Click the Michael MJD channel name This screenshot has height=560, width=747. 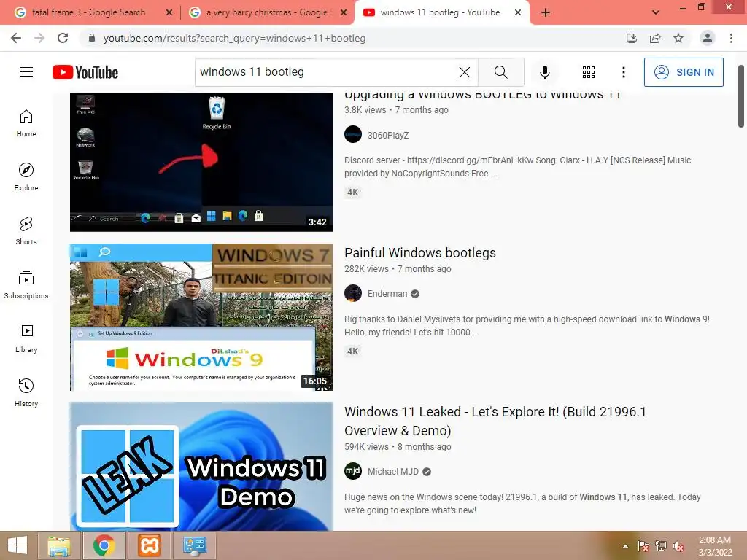(x=393, y=472)
